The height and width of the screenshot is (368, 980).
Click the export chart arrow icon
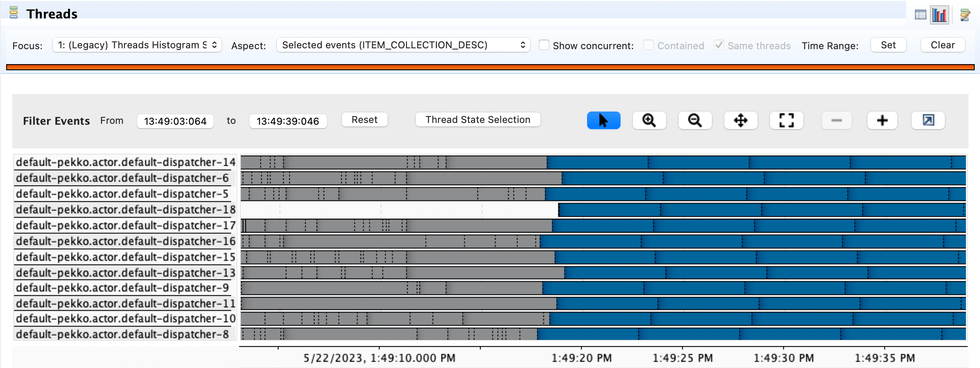click(928, 120)
